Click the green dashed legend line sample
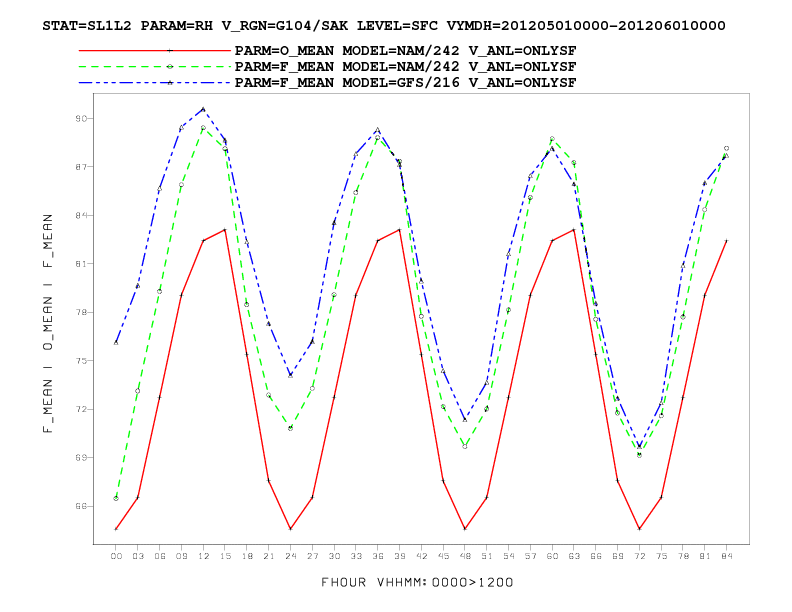792x612 pixels. click(x=155, y=67)
